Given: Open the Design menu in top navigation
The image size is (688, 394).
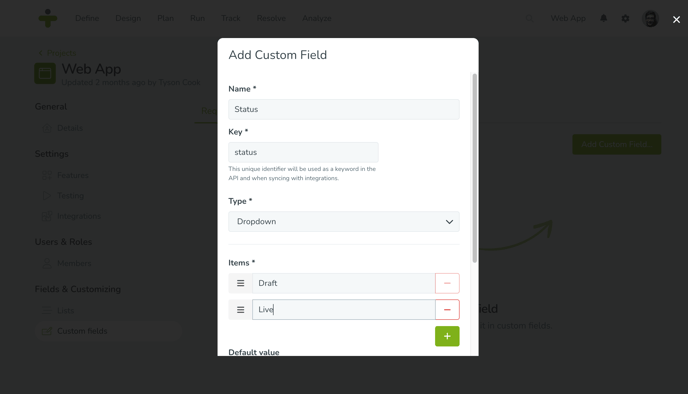Looking at the screenshot, I should (128, 18).
